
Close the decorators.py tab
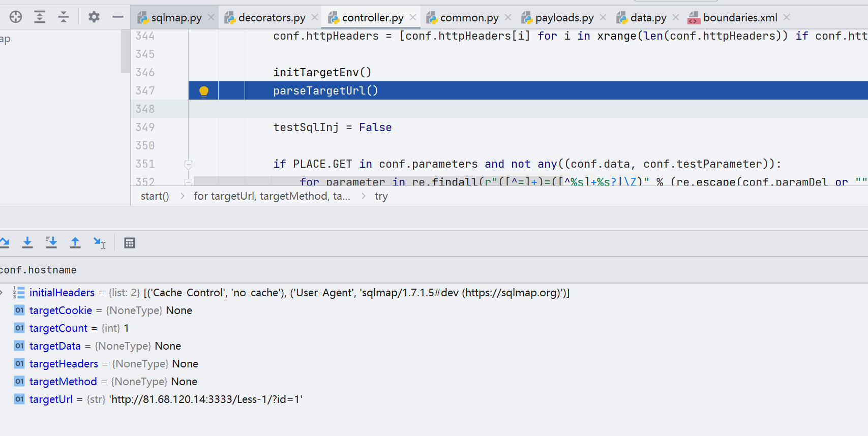click(x=315, y=18)
